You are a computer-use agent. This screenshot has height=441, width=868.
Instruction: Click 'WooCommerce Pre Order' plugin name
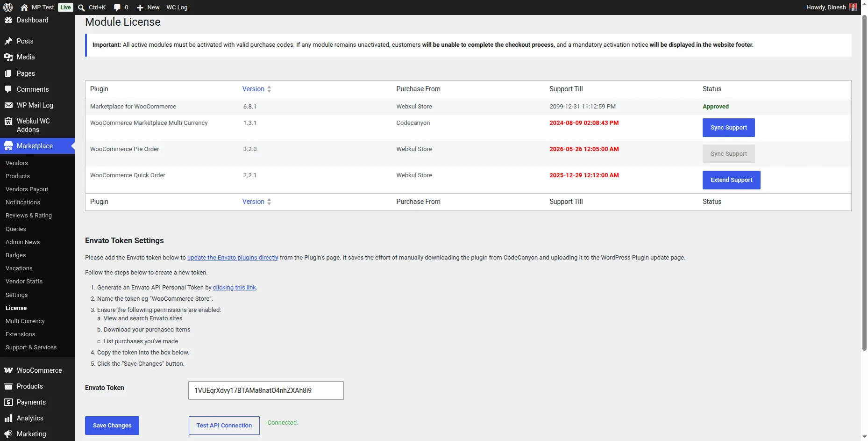pos(125,149)
